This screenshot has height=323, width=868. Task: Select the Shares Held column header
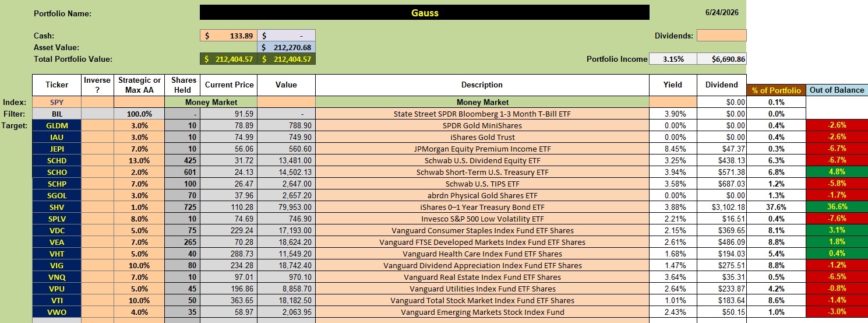(x=182, y=85)
